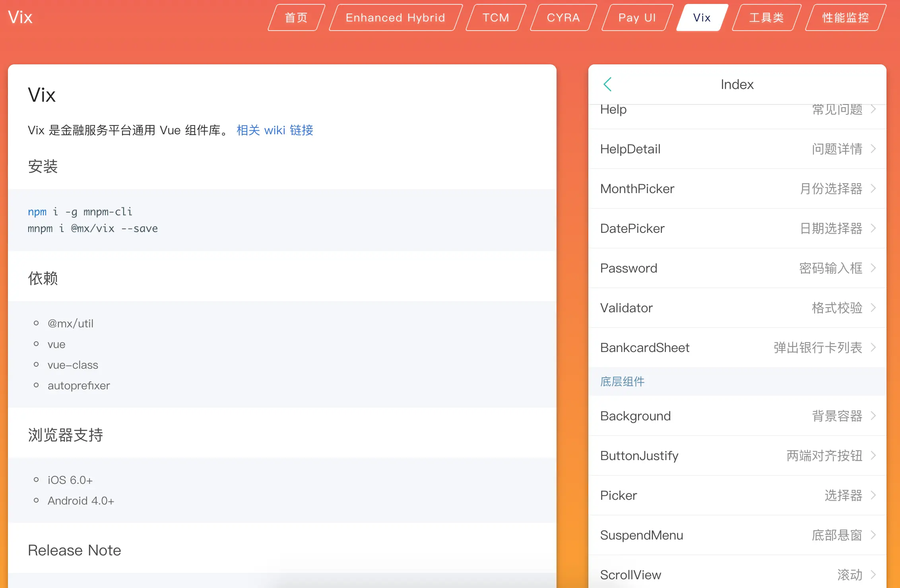Expand the SuspendMenu row chevron

pyautogui.click(x=873, y=535)
